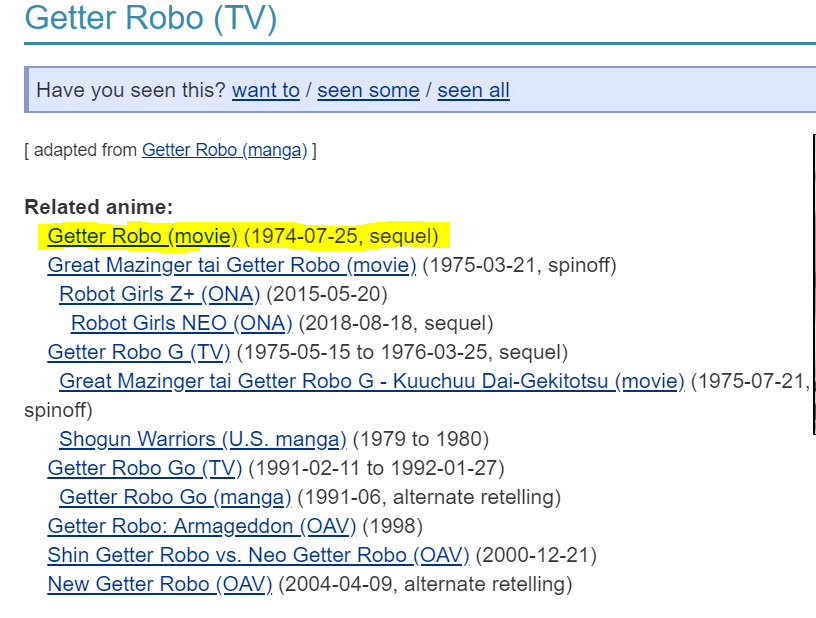Click the 'Have you seen this?' prompt text
Viewport: 816px width, 618px height.
click(x=130, y=90)
